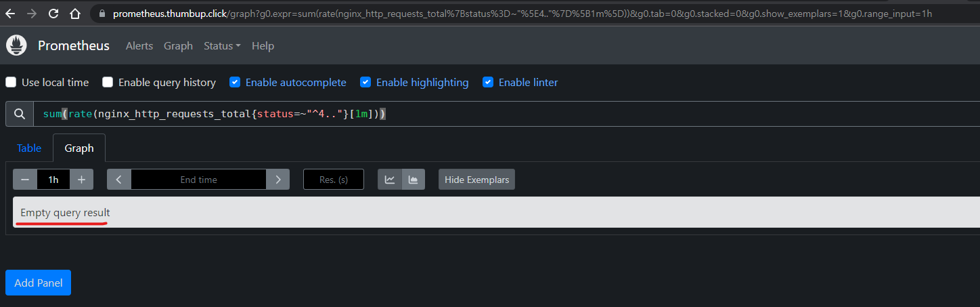The image size is (980, 307).
Task: Open the Help page
Action: (263, 45)
